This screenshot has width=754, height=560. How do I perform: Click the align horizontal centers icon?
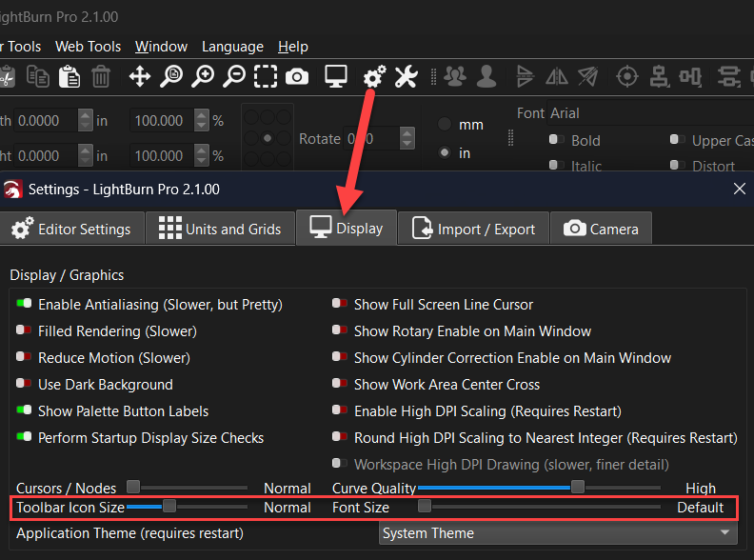(690, 76)
